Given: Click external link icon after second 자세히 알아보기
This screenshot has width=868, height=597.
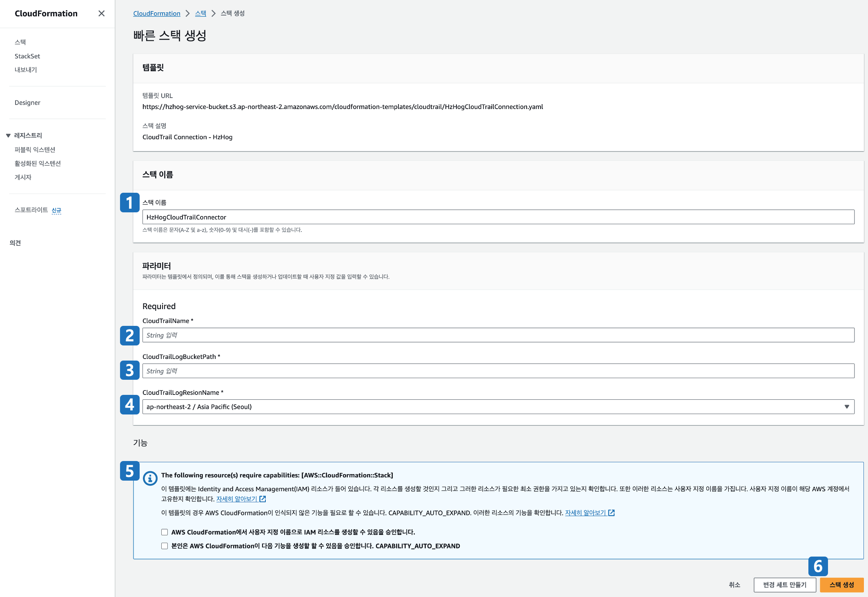Looking at the screenshot, I should click(x=612, y=513).
